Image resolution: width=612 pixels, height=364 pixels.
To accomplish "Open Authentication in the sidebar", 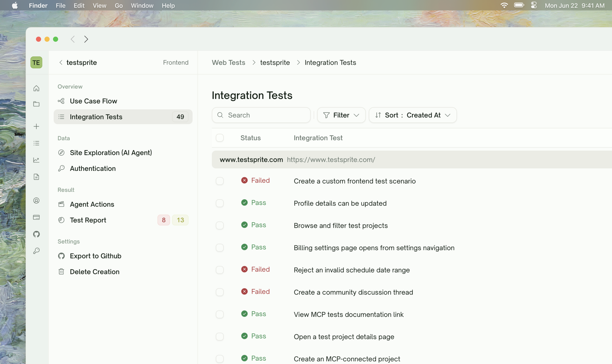I will tap(123, 169).
